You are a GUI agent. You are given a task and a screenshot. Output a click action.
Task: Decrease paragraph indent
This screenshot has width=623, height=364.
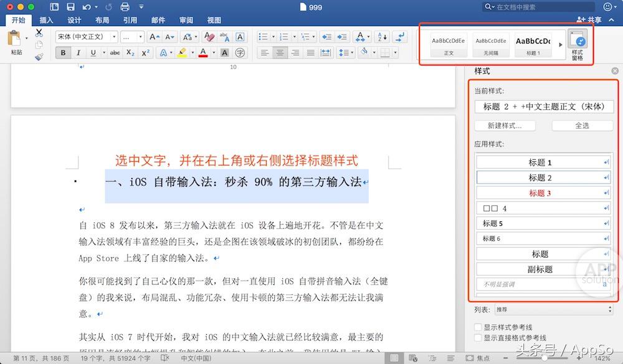tap(326, 37)
